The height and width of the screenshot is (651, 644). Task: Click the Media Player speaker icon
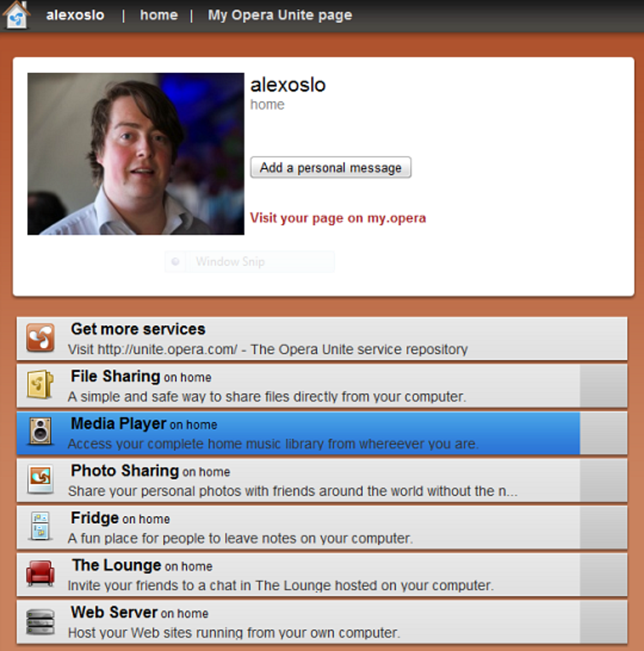tap(39, 432)
